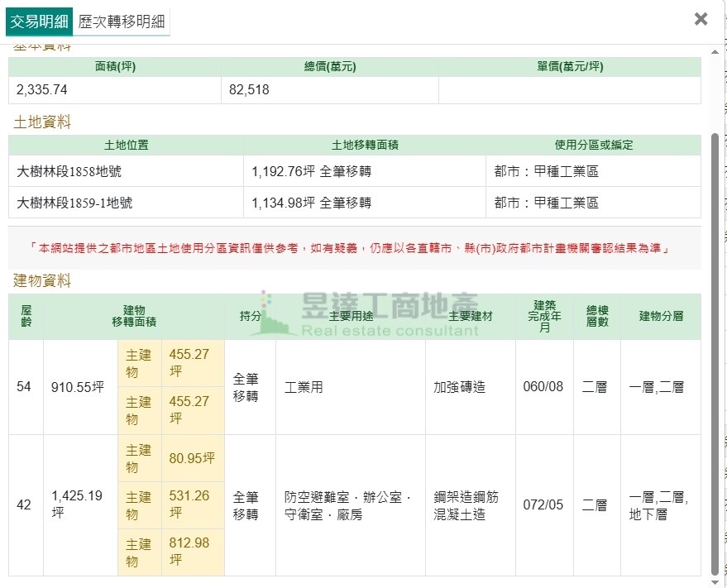Click the 使用分區或編定 column header
This screenshot has width=727, height=588.
click(593, 145)
